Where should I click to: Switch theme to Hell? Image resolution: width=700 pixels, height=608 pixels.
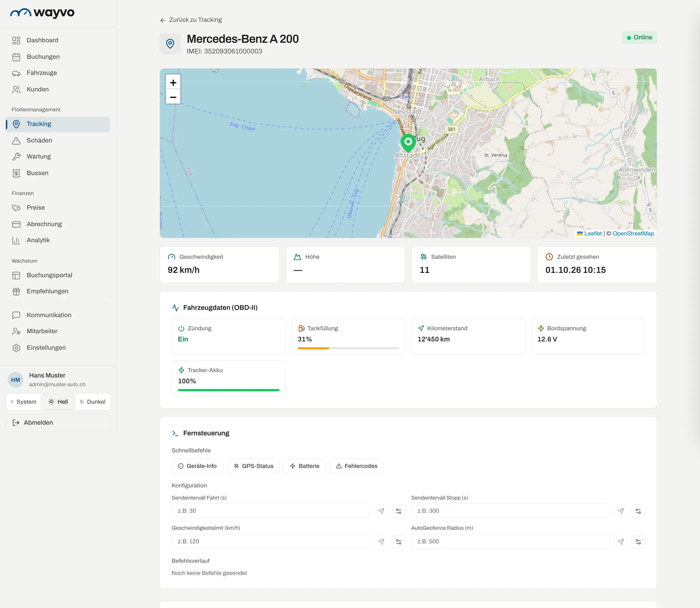(58, 402)
